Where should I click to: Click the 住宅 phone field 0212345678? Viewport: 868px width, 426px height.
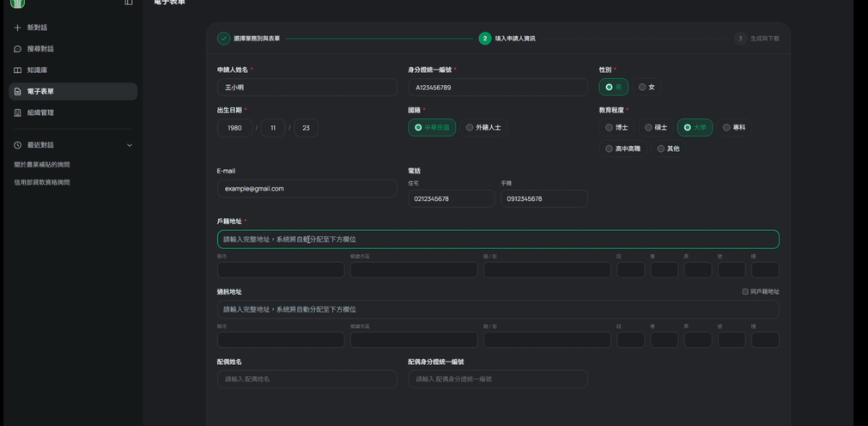coord(452,199)
